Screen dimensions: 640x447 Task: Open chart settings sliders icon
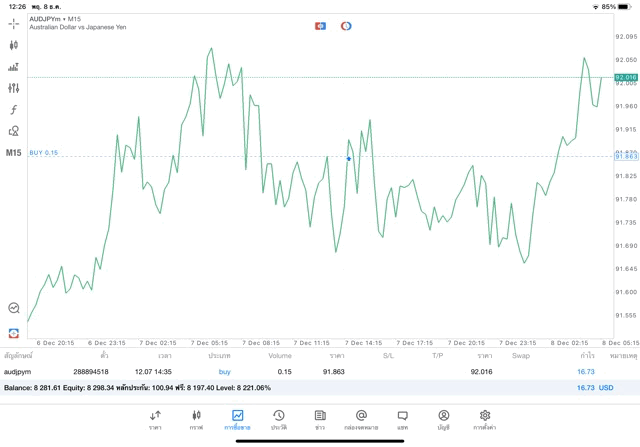(13, 88)
